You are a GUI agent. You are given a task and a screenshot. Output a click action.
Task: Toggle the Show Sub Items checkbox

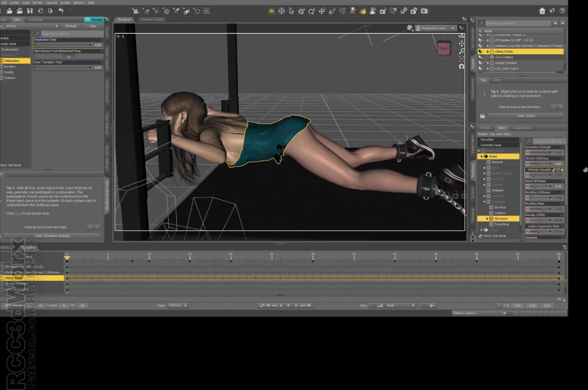pos(480,236)
